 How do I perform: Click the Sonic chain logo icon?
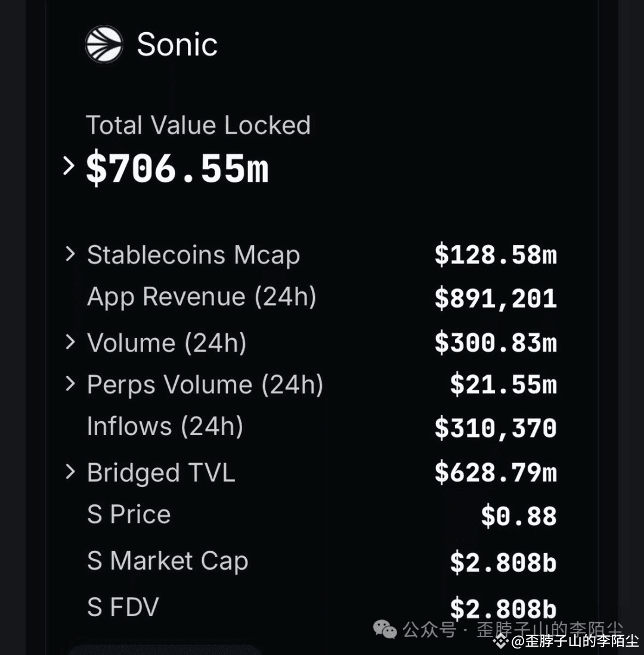(104, 44)
